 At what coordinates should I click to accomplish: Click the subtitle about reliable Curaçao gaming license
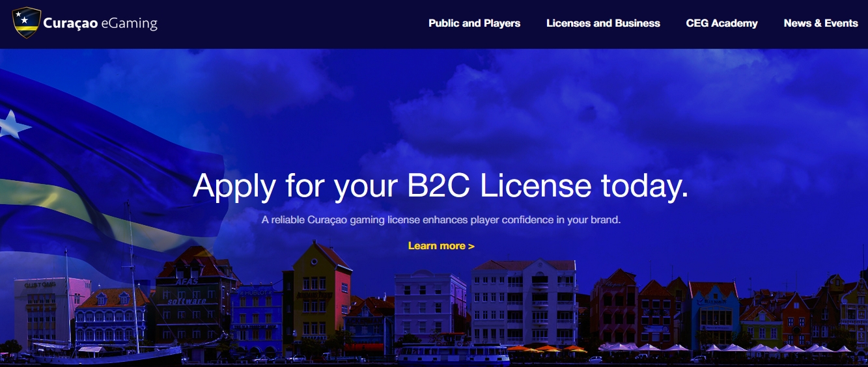[441, 220]
